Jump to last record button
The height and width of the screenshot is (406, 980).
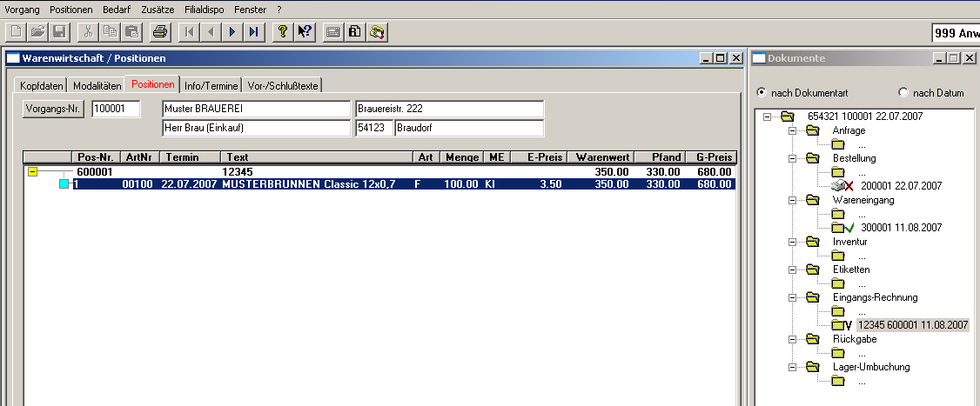pyautogui.click(x=252, y=32)
